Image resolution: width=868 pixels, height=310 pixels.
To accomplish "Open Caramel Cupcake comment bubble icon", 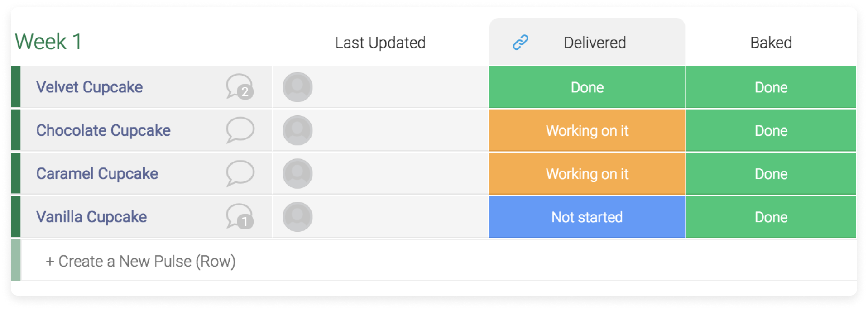I will point(240,173).
